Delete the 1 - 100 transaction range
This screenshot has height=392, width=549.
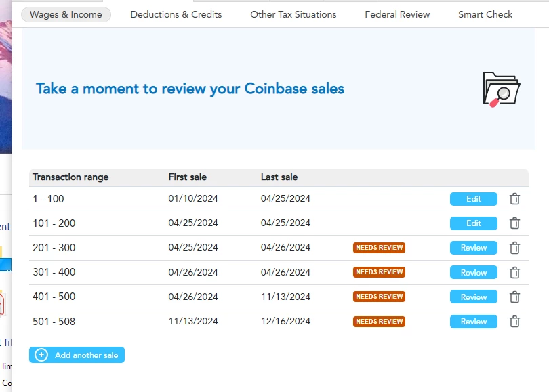tap(514, 198)
